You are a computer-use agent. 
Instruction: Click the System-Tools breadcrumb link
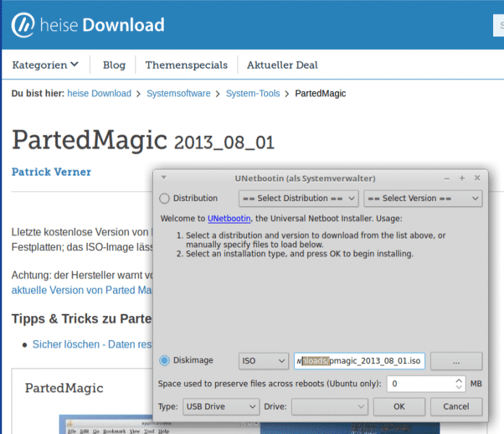(x=253, y=93)
